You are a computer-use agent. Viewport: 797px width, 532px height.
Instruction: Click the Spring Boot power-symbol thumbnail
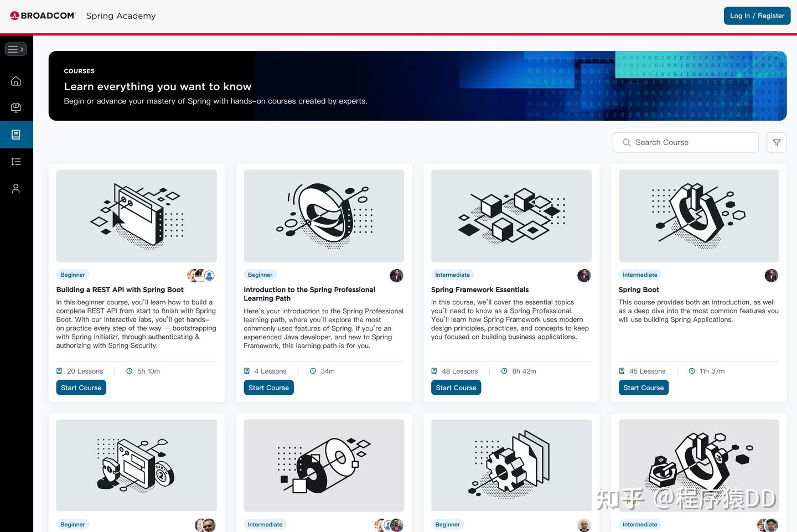(699, 216)
